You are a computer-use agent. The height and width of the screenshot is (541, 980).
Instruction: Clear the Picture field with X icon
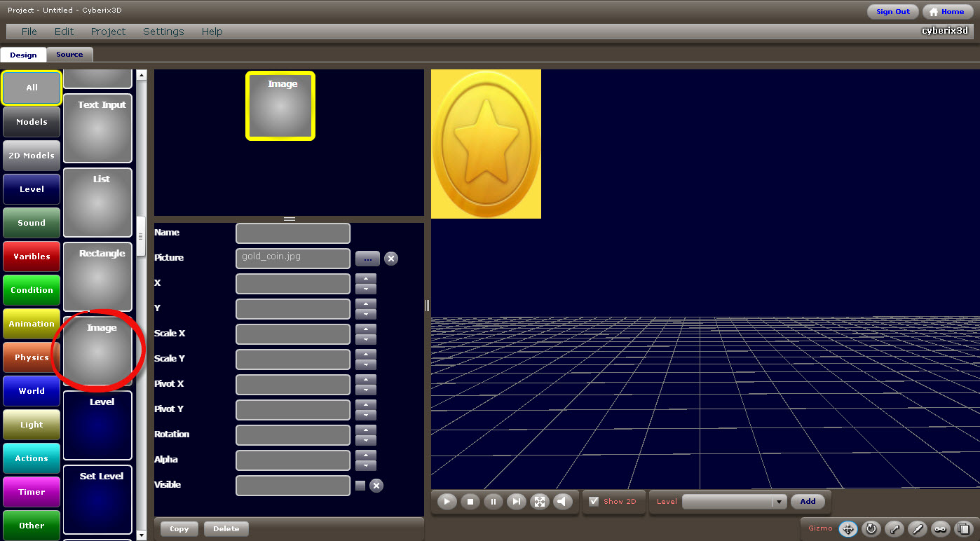pos(391,259)
